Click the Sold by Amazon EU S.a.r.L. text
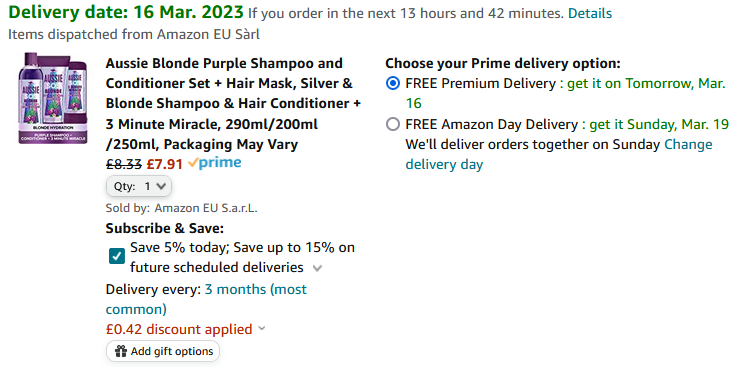Image resolution: width=744 pixels, height=367 pixels. pyautogui.click(x=182, y=208)
